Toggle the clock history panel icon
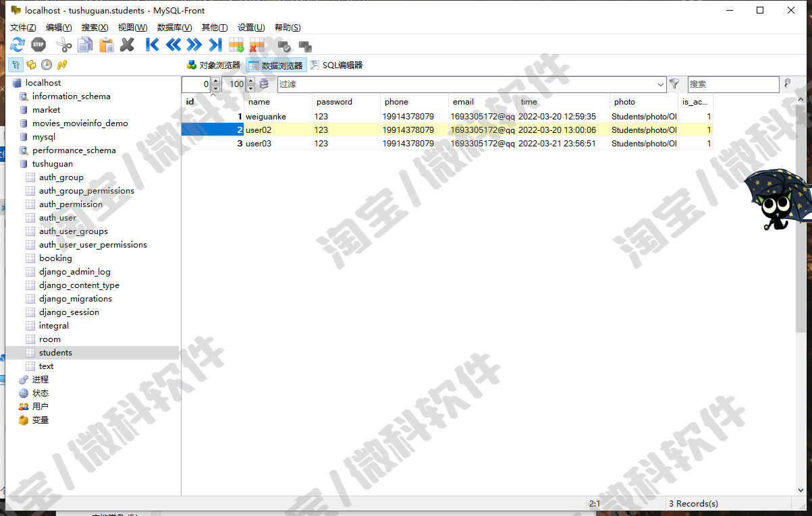Image resolution: width=812 pixels, height=516 pixels. tap(47, 65)
